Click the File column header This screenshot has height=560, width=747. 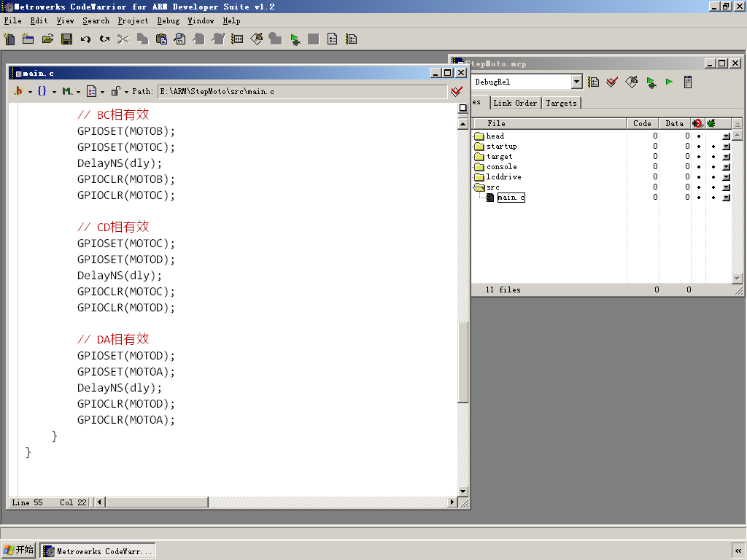[x=549, y=123]
